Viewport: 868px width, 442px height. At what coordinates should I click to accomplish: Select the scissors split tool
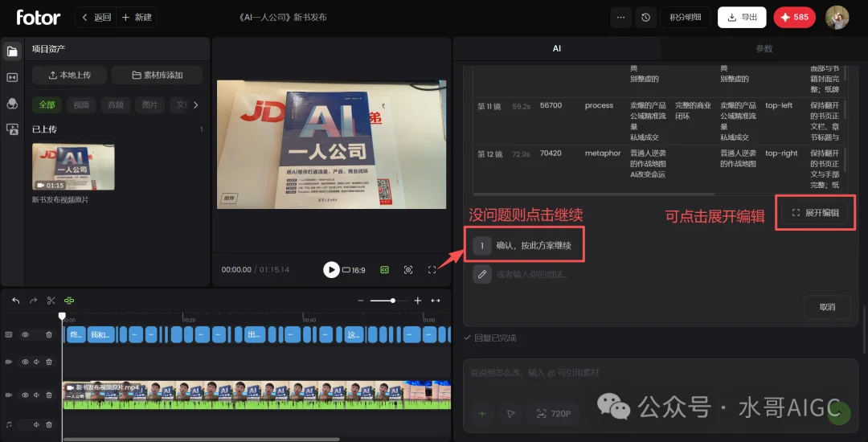(51, 301)
